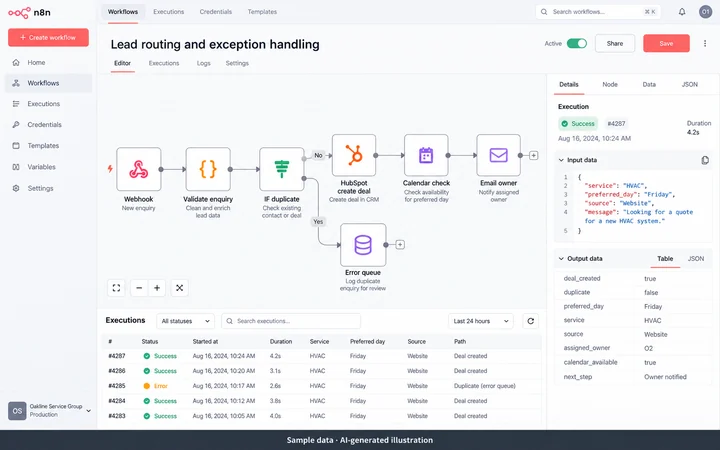Image resolution: width=720 pixels, height=450 pixels.
Task: Click the Yes branch label
Action: pyautogui.click(x=318, y=221)
